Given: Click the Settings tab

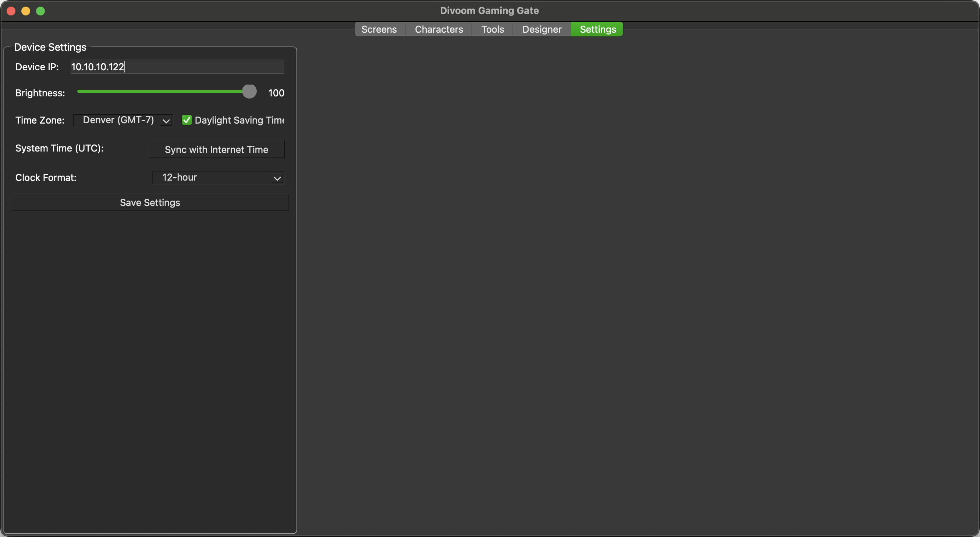Looking at the screenshot, I should click(x=598, y=29).
